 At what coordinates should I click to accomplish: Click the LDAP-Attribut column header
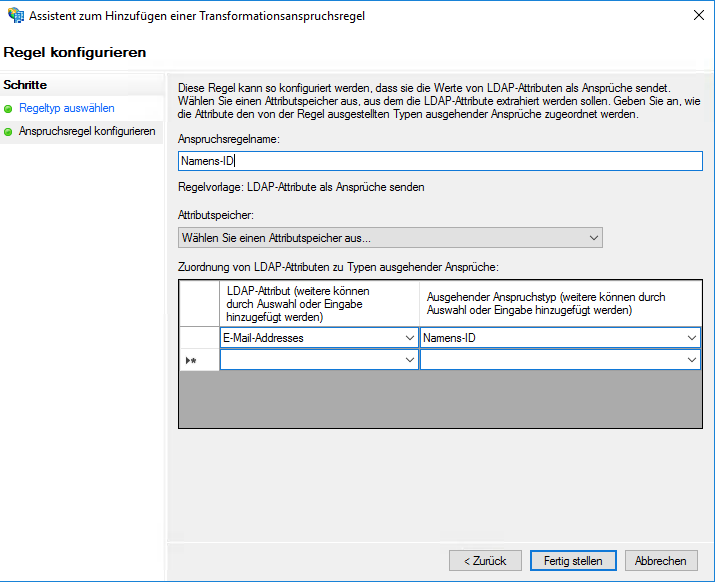pos(318,303)
